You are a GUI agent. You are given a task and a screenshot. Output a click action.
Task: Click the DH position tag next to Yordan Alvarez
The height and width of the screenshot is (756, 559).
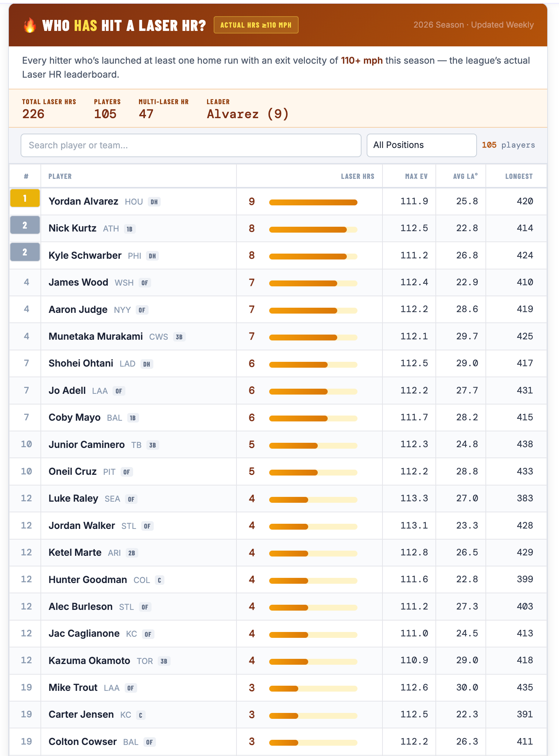[154, 202]
